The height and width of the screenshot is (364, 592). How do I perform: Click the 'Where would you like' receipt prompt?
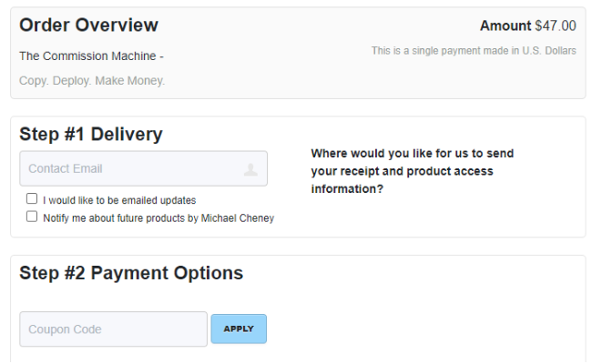tap(413, 171)
